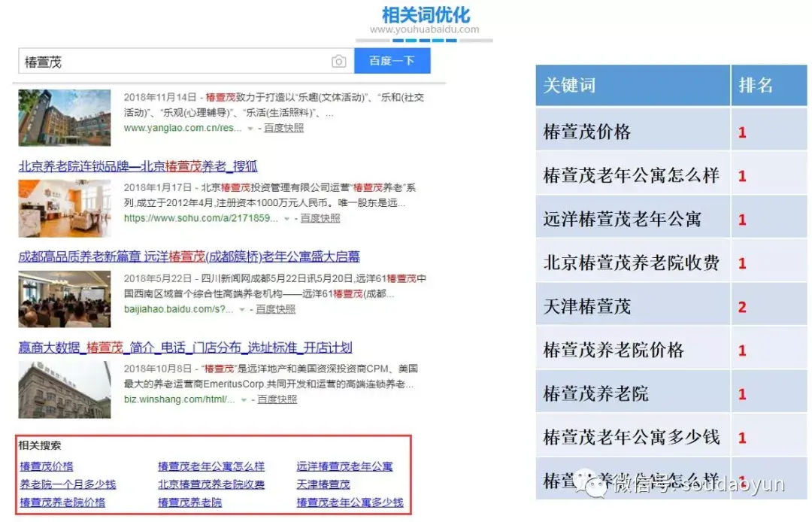Click related search 天津椿萱茂
The image size is (812, 522).
pyautogui.click(x=323, y=484)
